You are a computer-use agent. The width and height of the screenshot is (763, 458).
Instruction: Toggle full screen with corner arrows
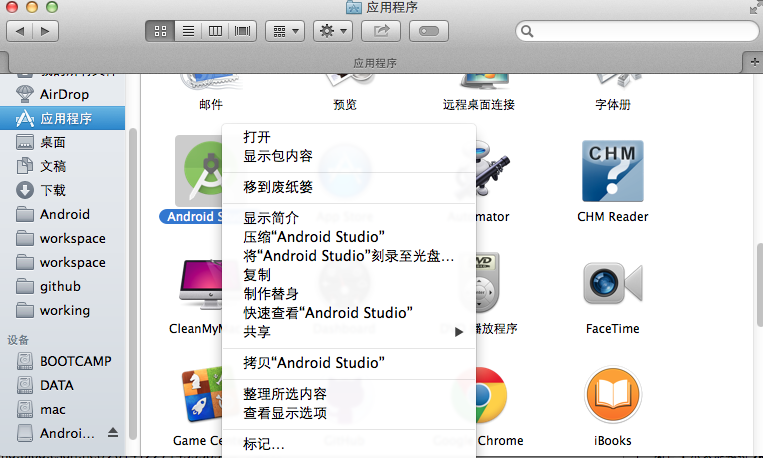754,7
